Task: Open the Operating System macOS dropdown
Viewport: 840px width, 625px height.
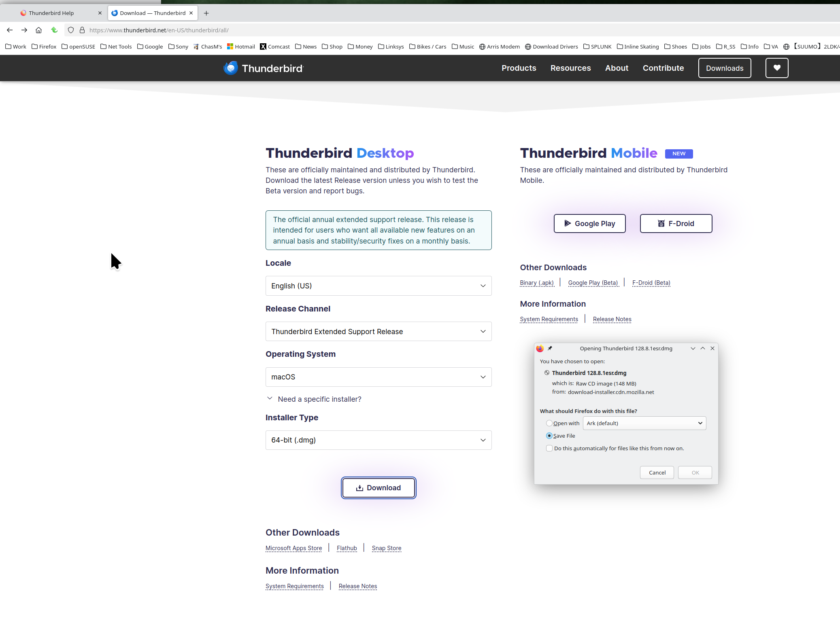Action: 378,377
